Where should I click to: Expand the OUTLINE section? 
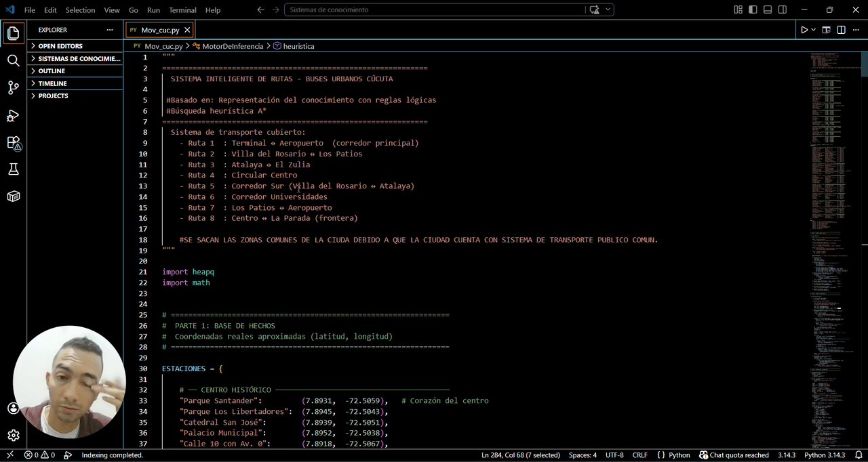tap(52, 71)
